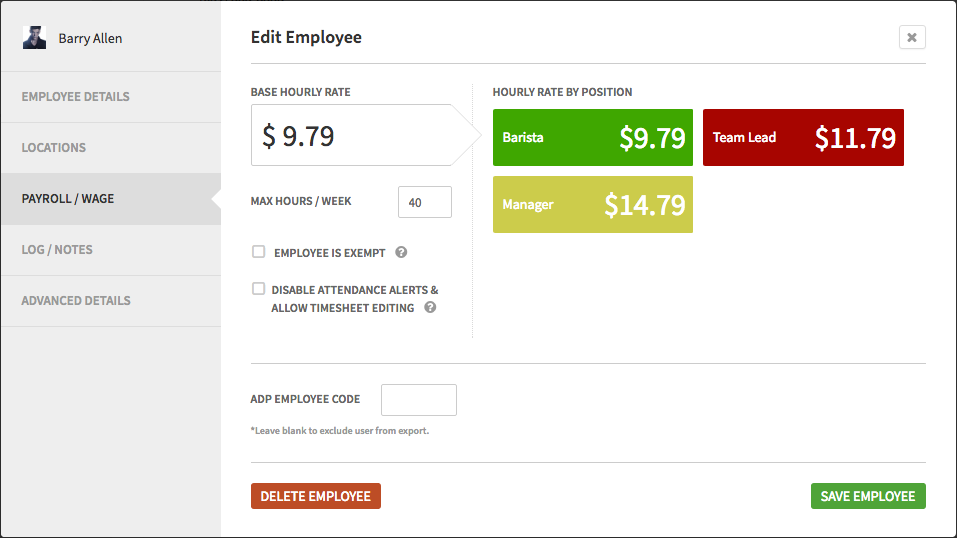Click the ADP Employee Code field
Screen dimensions: 957x538
[419, 400]
